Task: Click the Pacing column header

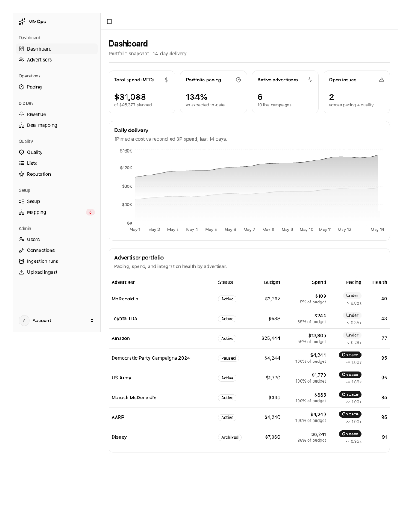Action: 354,282
